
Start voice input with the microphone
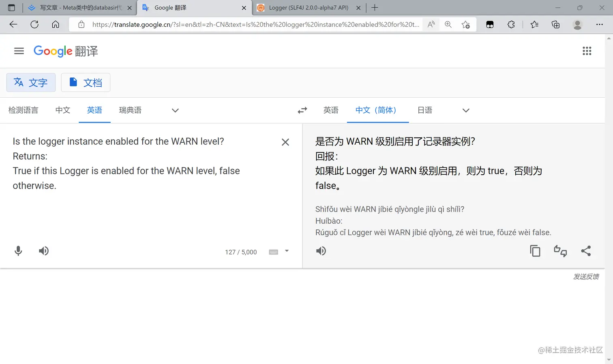pyautogui.click(x=18, y=251)
